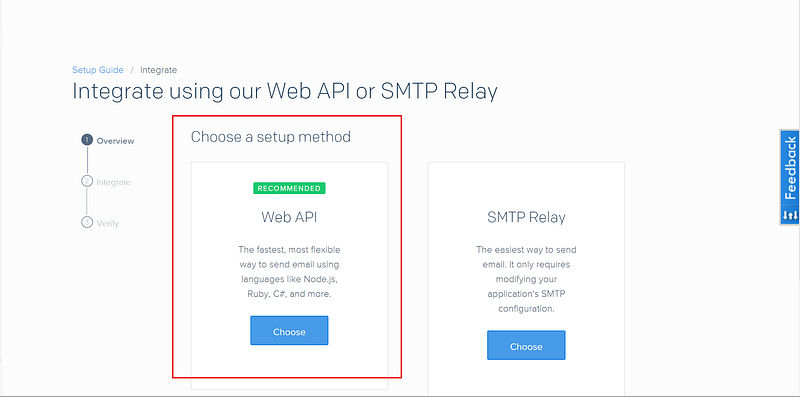The width and height of the screenshot is (800, 397).
Task: Select the Integrate step label in sidebar
Action: click(113, 182)
